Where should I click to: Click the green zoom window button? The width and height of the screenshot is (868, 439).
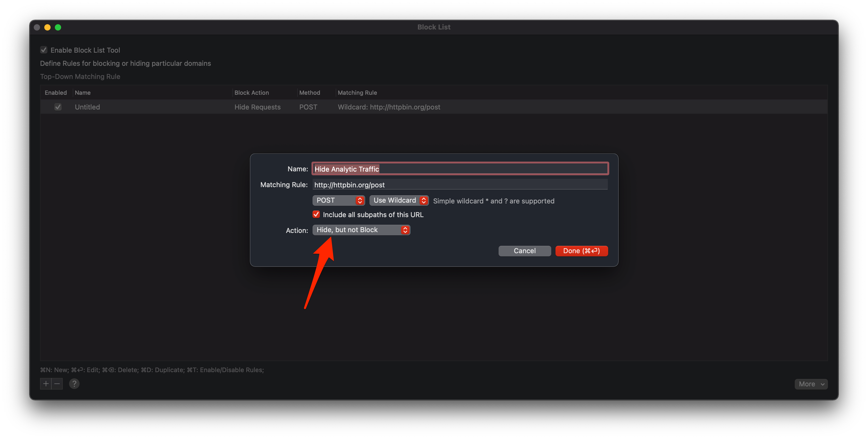[x=58, y=27]
